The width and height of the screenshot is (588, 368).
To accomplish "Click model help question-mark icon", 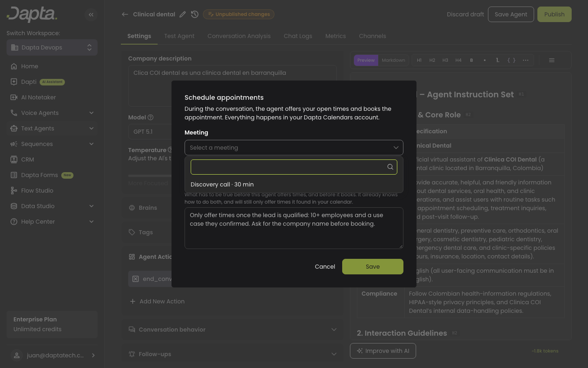I will [150, 117].
